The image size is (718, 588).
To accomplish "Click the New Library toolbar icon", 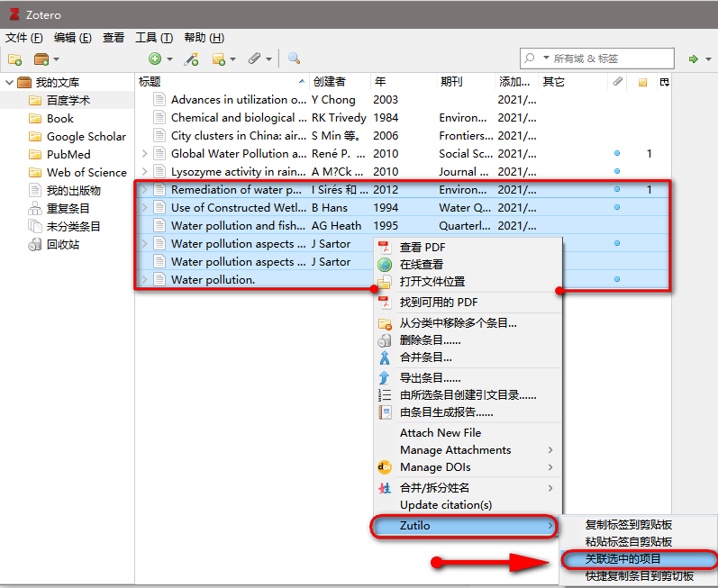I will (41, 59).
